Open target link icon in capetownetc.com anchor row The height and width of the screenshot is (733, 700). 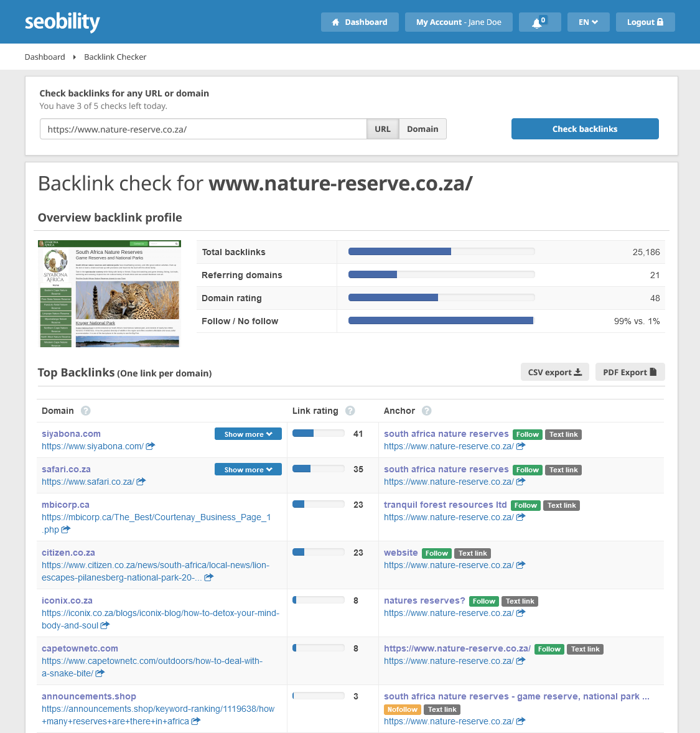(x=520, y=661)
